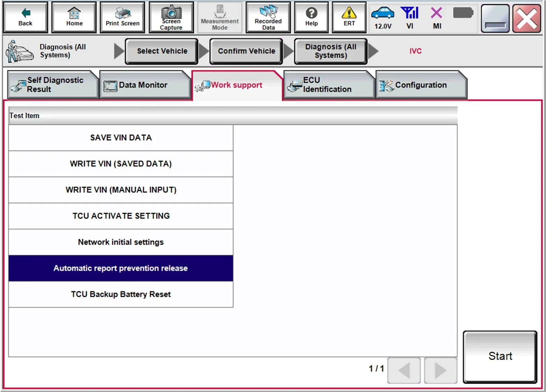Select WRITE VIN (MANUAL INPUT) item
Screen dimensions: 546x392
121,190
